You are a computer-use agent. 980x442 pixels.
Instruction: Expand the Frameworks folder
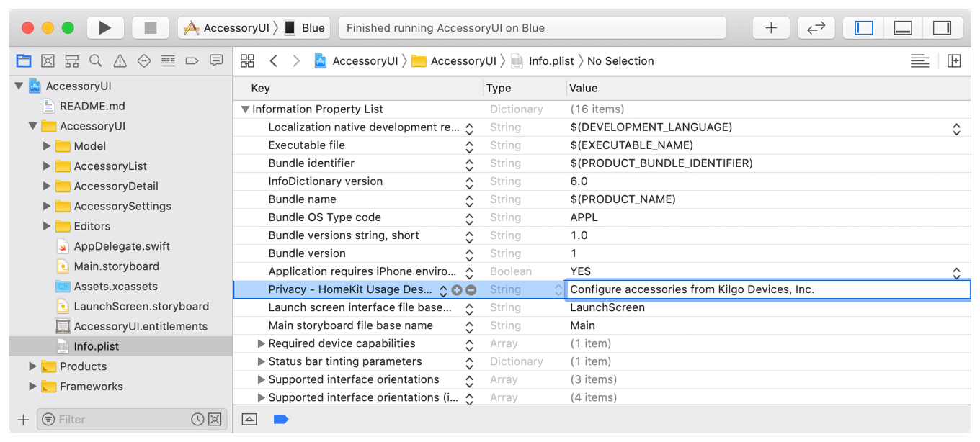32,387
